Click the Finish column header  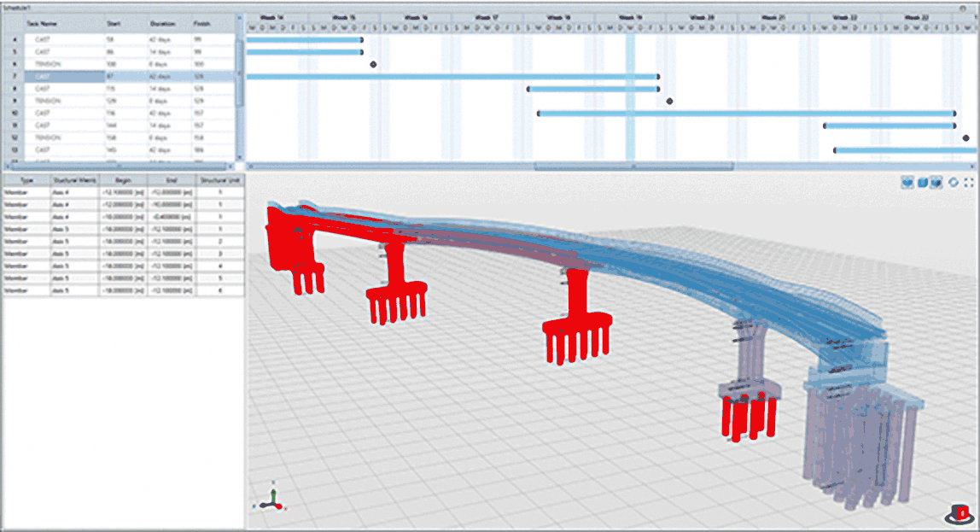point(213,24)
